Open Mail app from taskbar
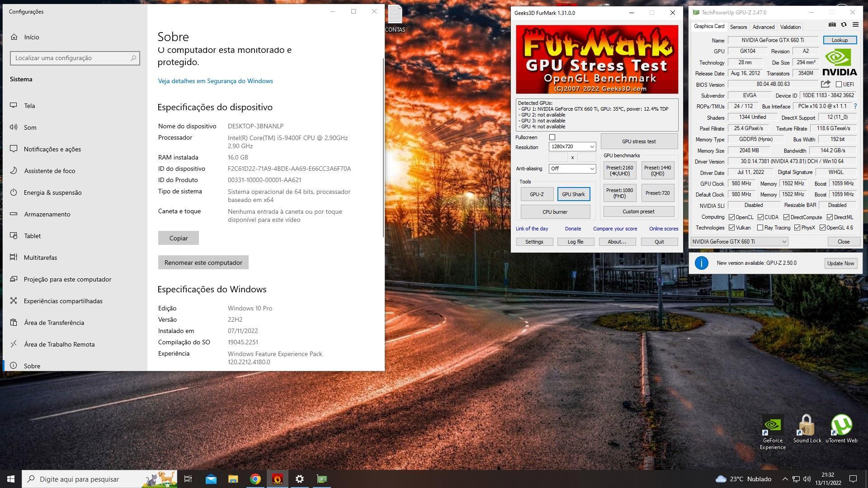This screenshot has width=868, height=488. pos(211,479)
